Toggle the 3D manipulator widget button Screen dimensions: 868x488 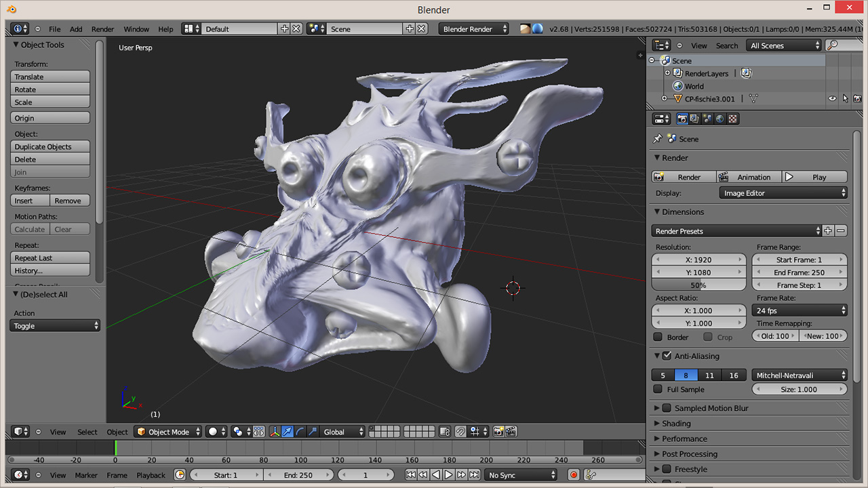275,432
